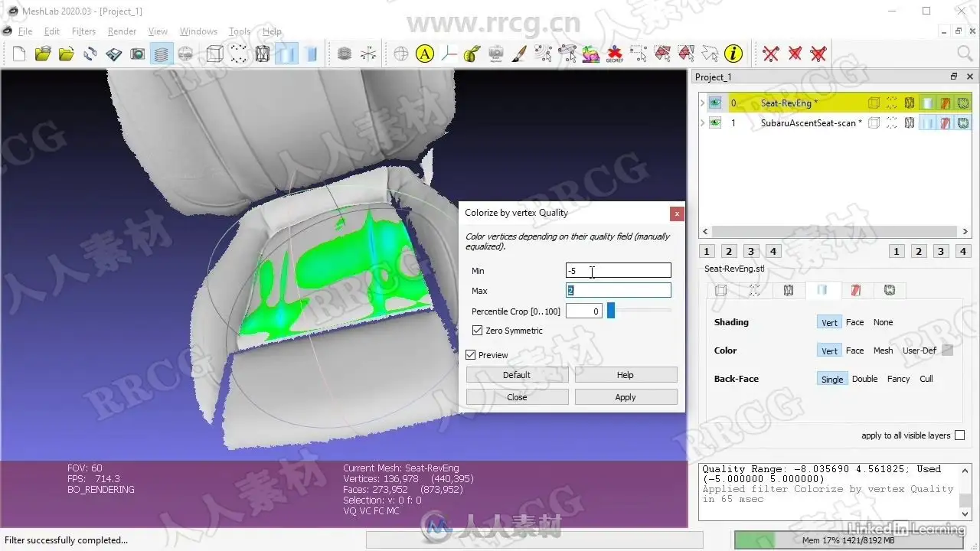Image resolution: width=980 pixels, height=551 pixels.
Task: Toggle bounding box icon in Seat-RevEng layer row
Action: coord(874,103)
